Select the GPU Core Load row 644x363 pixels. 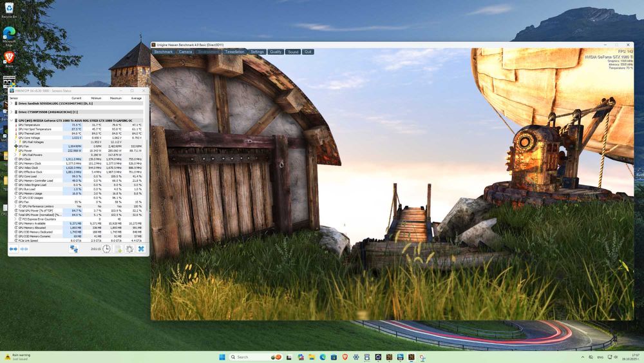point(78,177)
